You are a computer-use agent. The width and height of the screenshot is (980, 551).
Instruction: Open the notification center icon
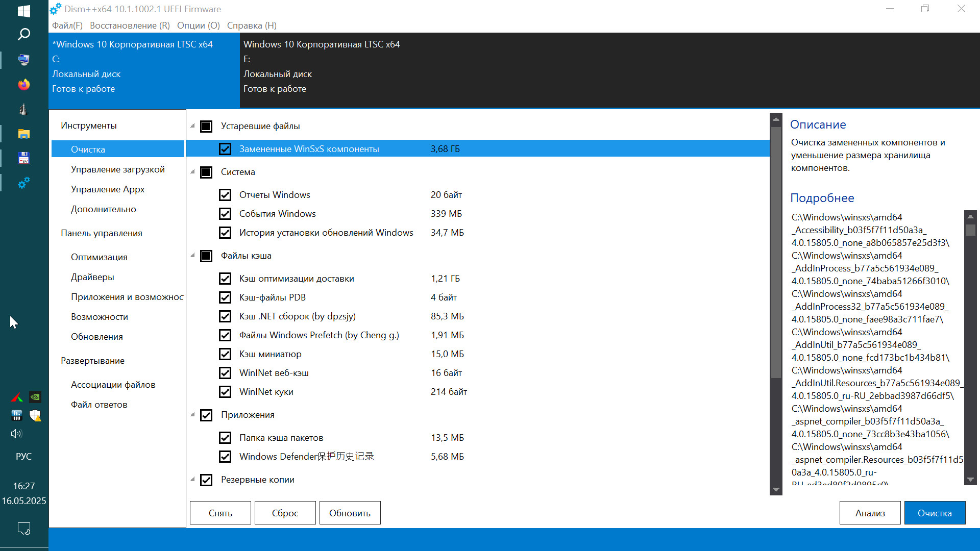23,528
